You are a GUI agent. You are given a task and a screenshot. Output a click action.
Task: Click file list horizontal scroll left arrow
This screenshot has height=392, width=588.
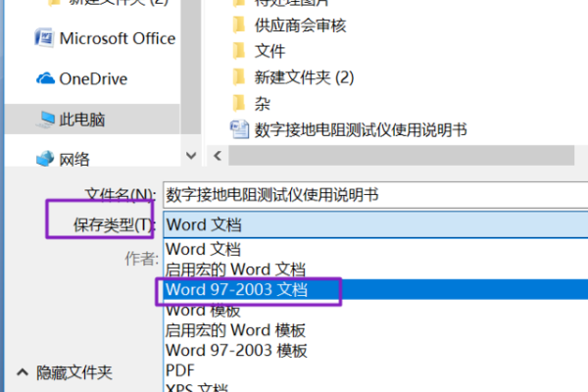[x=218, y=155]
